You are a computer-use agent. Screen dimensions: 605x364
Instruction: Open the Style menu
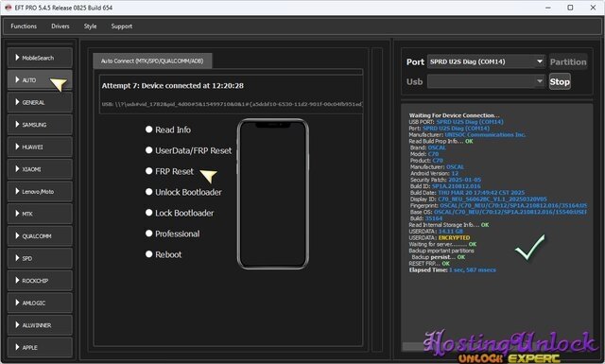tap(91, 26)
